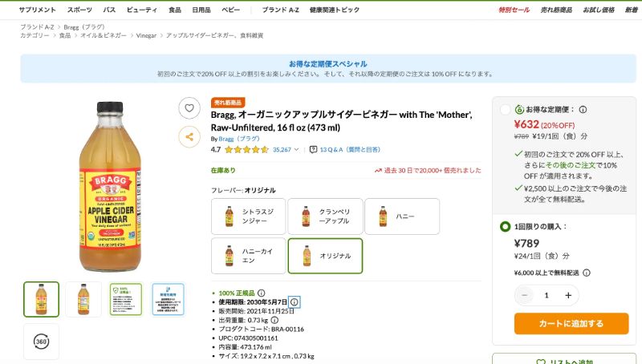Select the クランベリーアップル flavor swatch
This screenshot has width=642, height=364.
(x=324, y=216)
